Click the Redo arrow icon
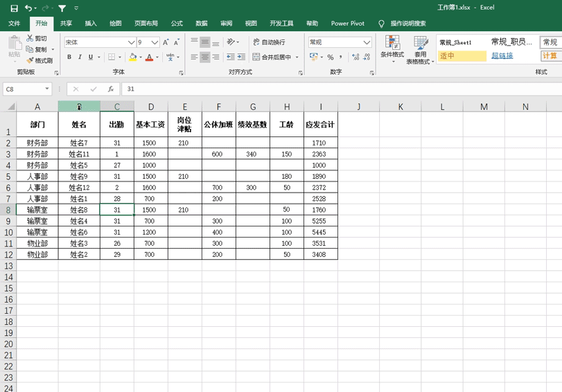This screenshot has width=562, height=392. coord(45,8)
